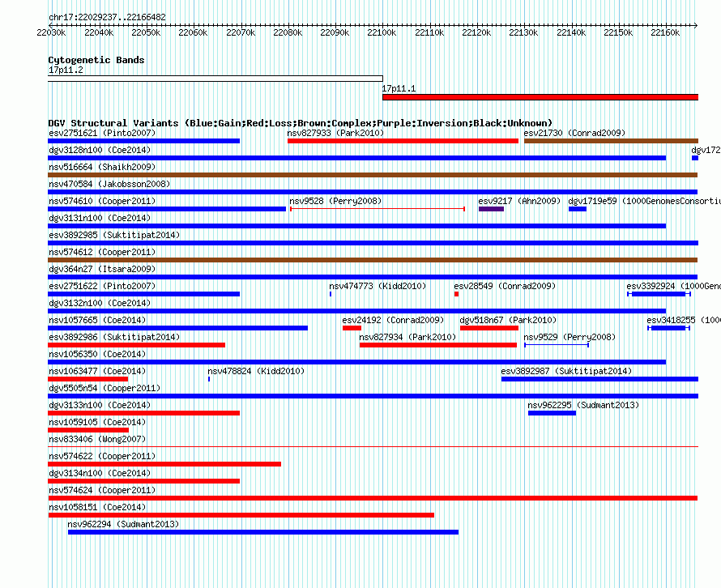Image resolution: width=721 pixels, height=588 pixels.
Task: Select the 22090k ruler tick label
Action: pyautogui.click(x=335, y=32)
